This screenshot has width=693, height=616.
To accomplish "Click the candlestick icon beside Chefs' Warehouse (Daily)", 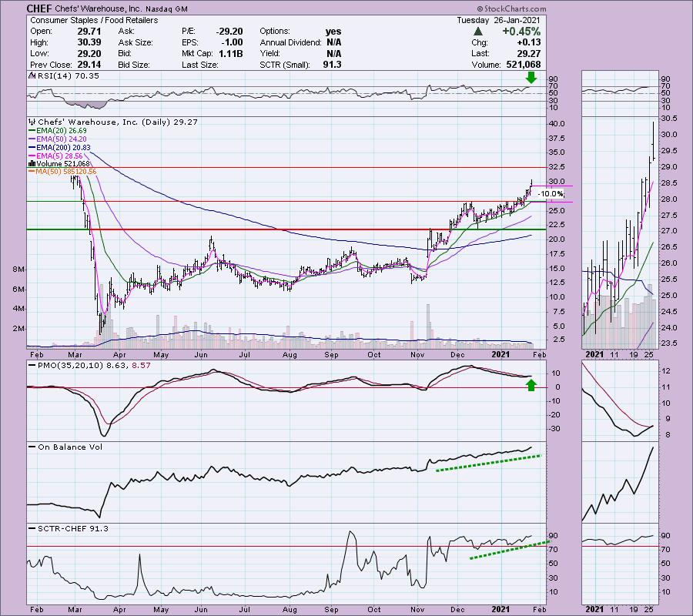I will pyautogui.click(x=32, y=122).
